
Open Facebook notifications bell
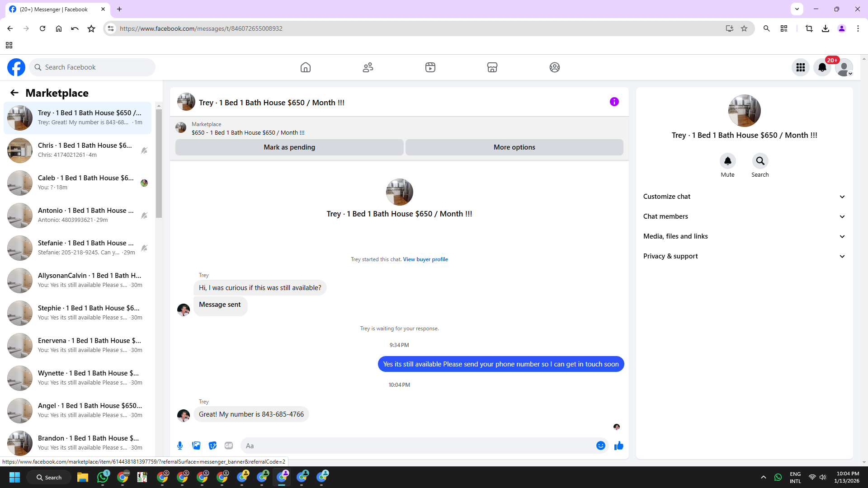pyautogui.click(x=822, y=67)
